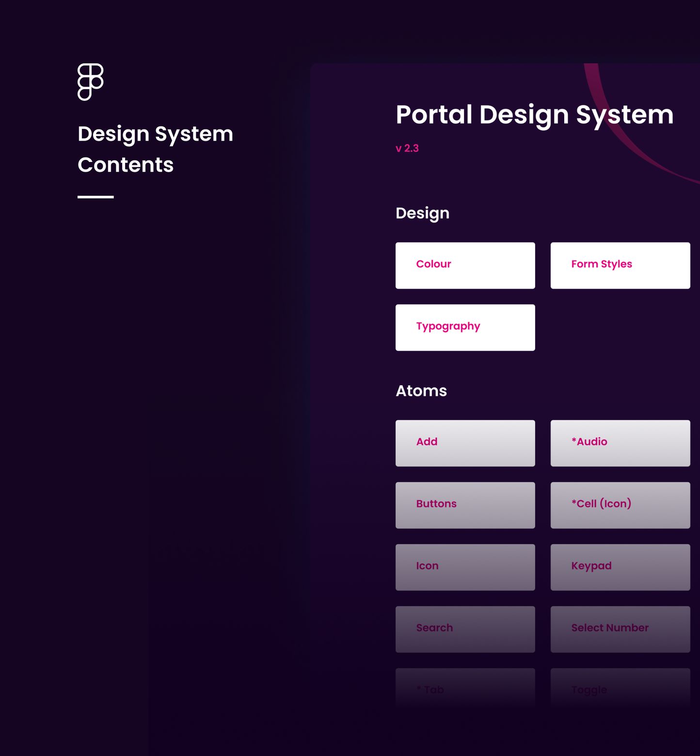Open the Toggle atom card
The height and width of the screenshot is (756, 700).
tap(620, 690)
